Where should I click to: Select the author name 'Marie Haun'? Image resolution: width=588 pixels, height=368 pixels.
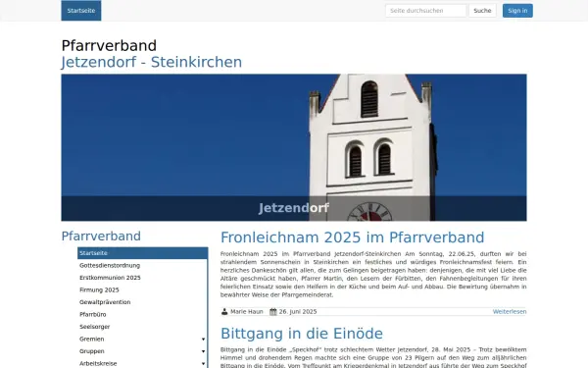coord(246,312)
